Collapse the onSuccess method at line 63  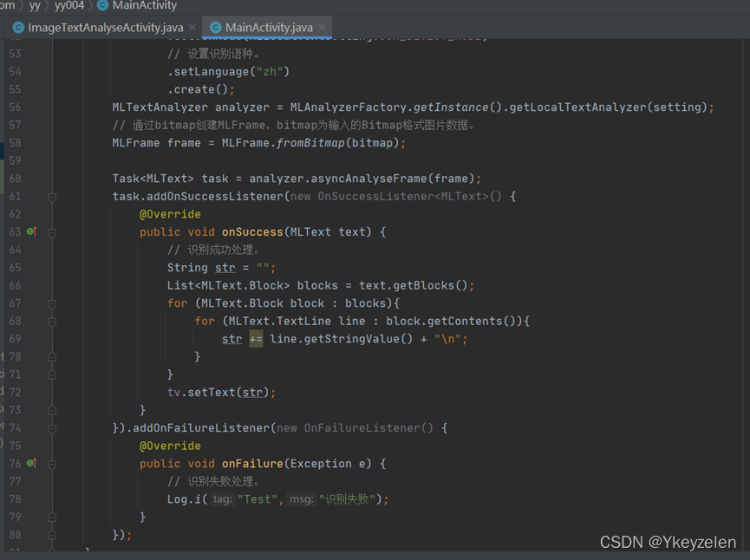[x=53, y=232]
